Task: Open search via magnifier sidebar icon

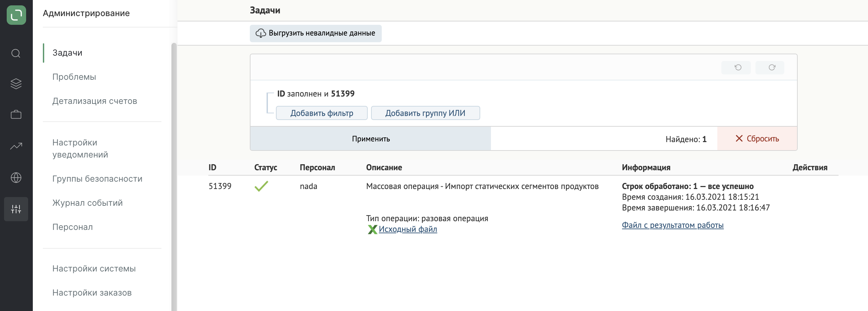Action: click(x=16, y=53)
